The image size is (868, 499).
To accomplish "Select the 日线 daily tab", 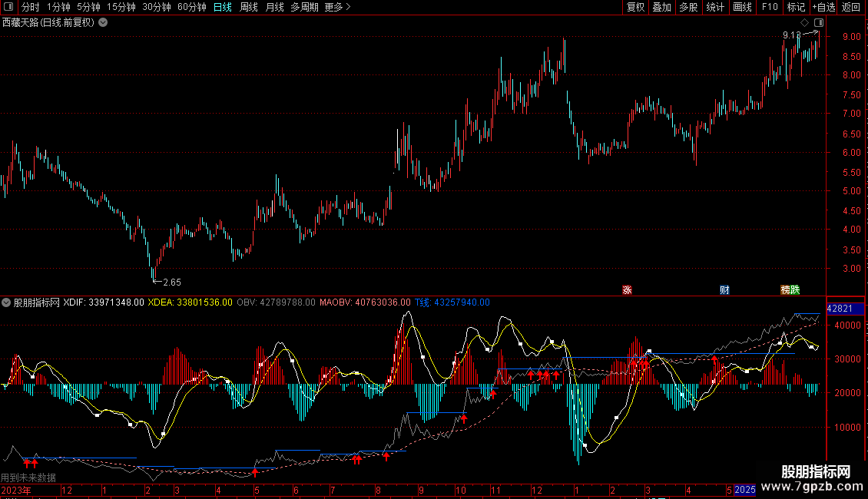I will click(x=223, y=7).
